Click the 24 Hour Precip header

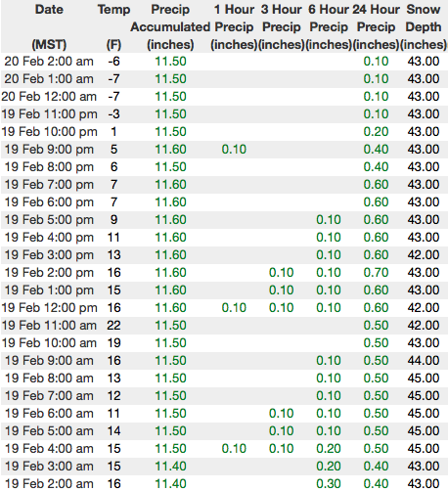[x=376, y=26]
